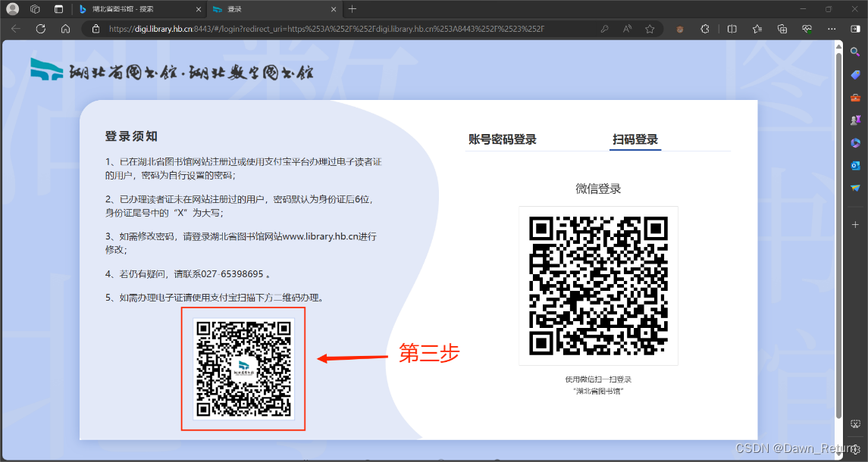Open the browser profile avatar

click(x=12, y=9)
